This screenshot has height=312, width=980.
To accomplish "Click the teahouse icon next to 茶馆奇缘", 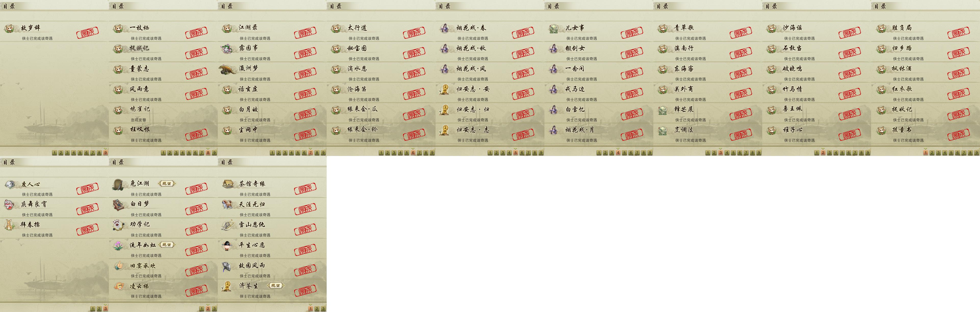I will pyautogui.click(x=227, y=184).
